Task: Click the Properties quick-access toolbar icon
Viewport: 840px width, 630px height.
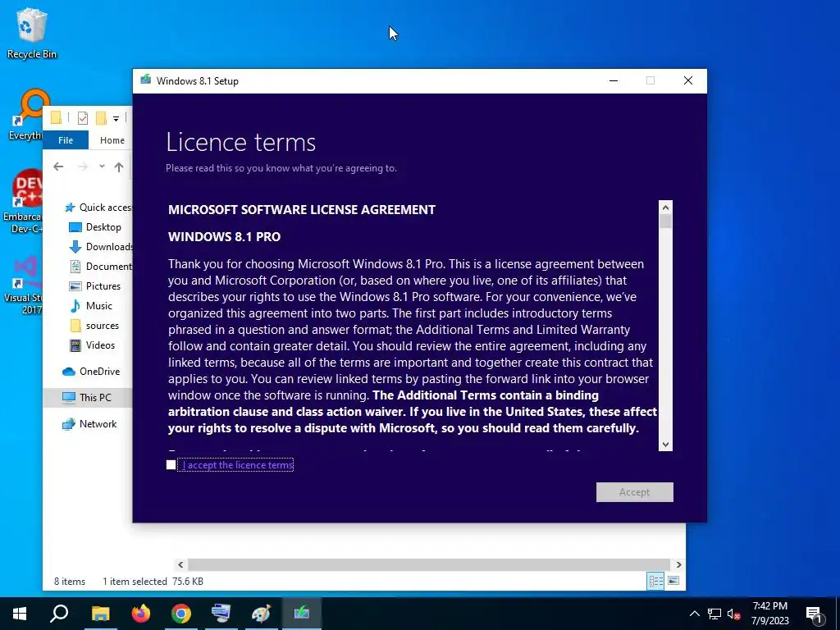Action: click(x=83, y=118)
